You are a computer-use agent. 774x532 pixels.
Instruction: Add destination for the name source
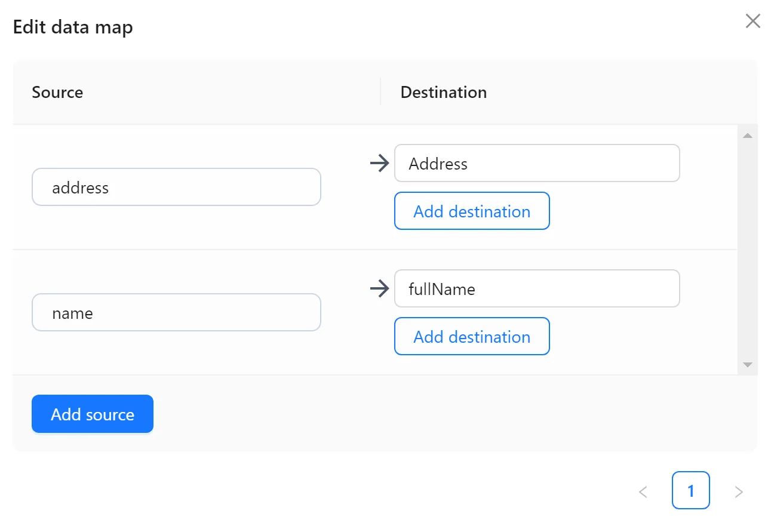[472, 337]
